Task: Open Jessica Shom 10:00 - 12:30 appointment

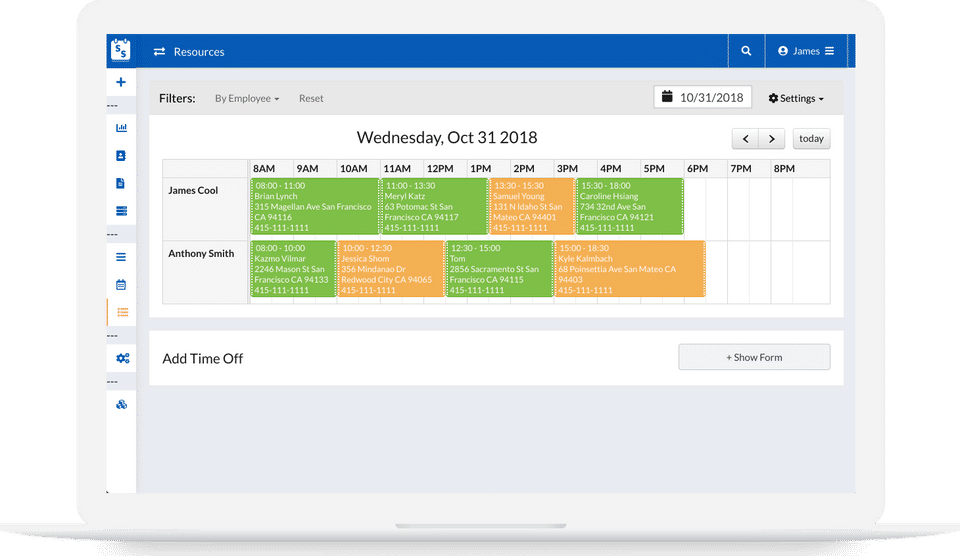Action: [x=391, y=269]
